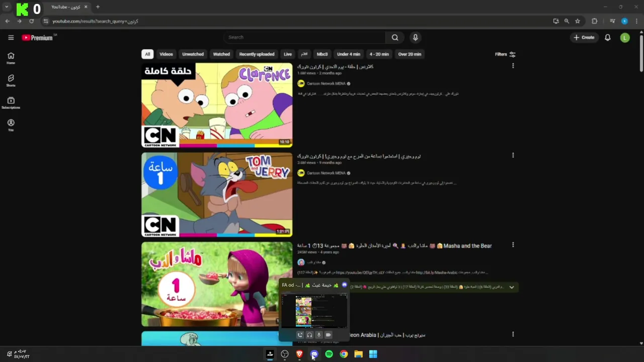Disconnect call in Discord preview popup

[300, 335]
